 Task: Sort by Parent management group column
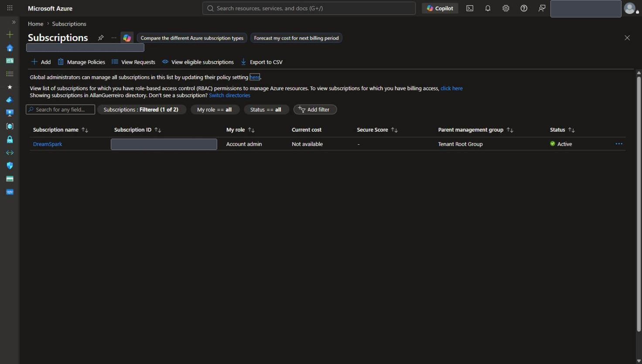pyautogui.click(x=475, y=130)
